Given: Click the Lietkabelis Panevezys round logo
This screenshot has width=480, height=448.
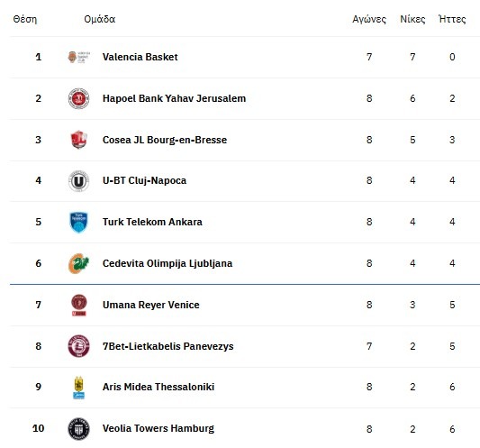Looking at the screenshot, I should [x=78, y=346].
